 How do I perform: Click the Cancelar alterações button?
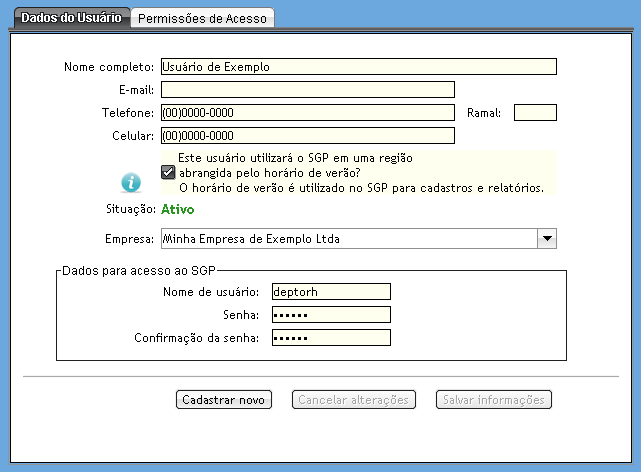(352, 400)
